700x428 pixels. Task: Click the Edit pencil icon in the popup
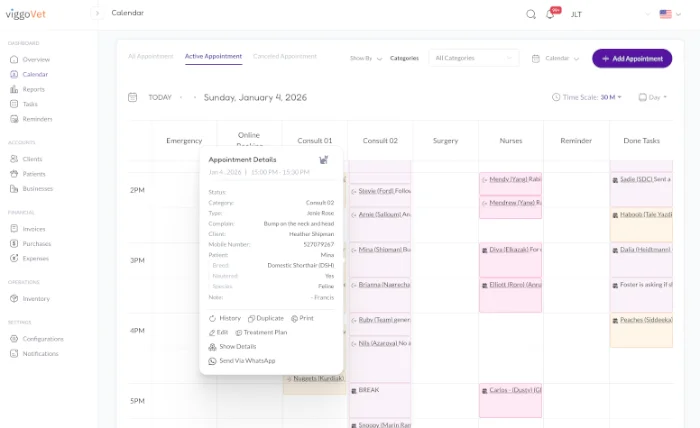212,332
